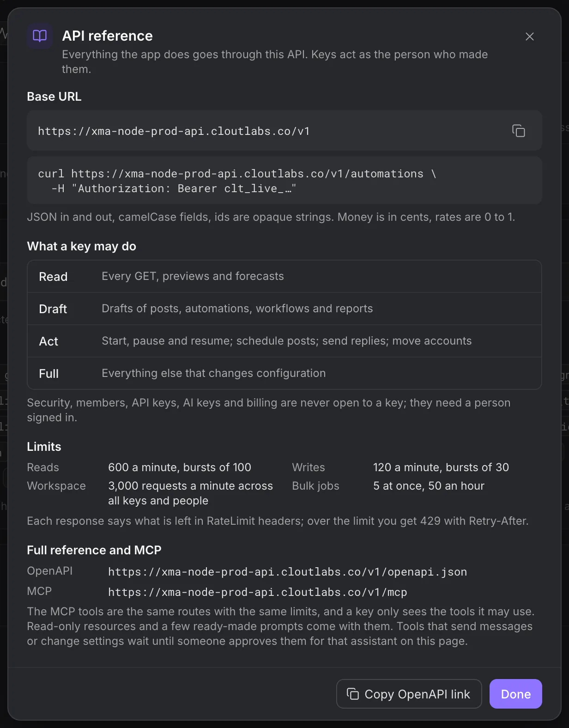Viewport: 569px width, 728px height.
Task: Click the Done button
Action: click(x=515, y=694)
